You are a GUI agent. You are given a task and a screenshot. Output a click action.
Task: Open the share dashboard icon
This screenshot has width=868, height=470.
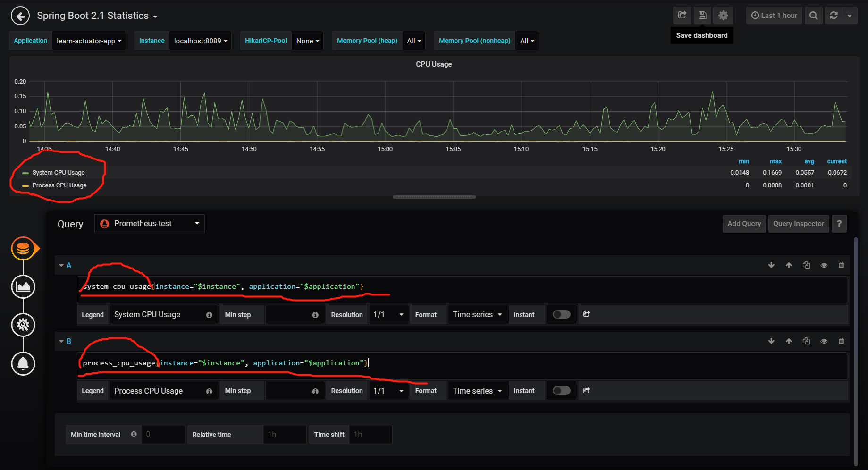(x=682, y=15)
